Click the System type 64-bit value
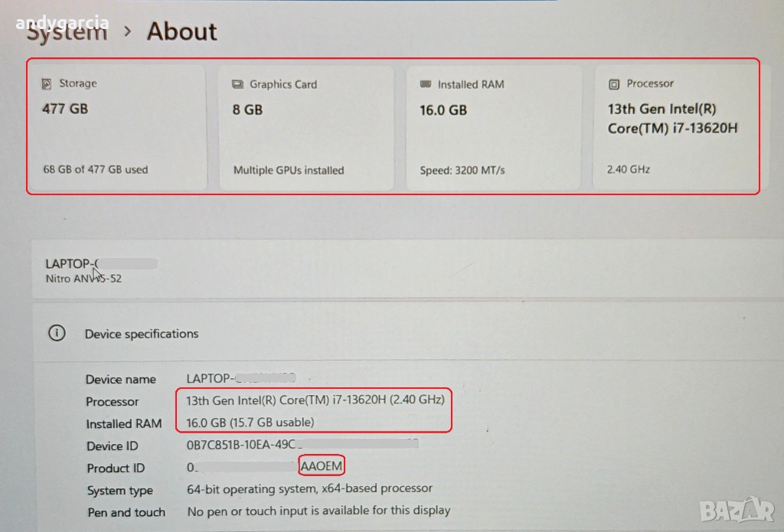 pyautogui.click(x=309, y=488)
